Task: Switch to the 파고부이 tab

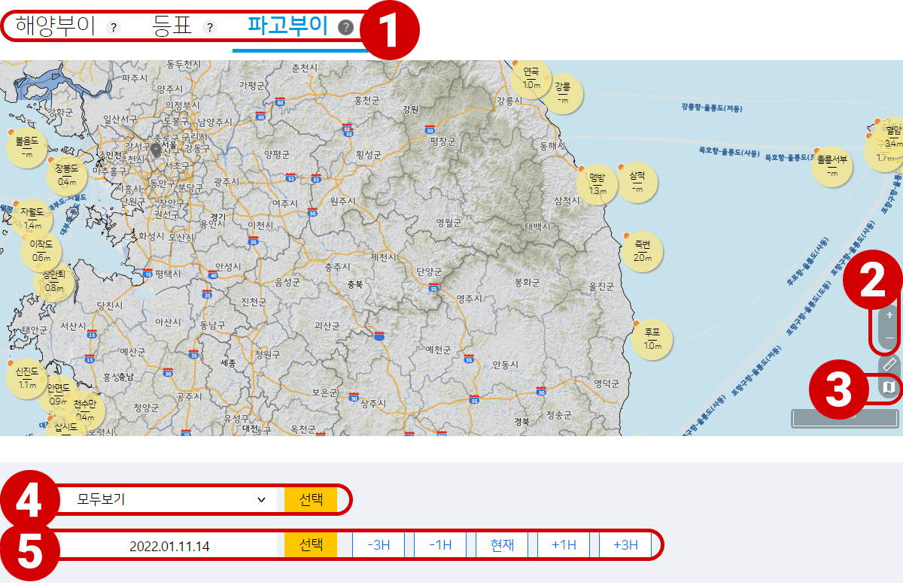Action: [x=287, y=26]
